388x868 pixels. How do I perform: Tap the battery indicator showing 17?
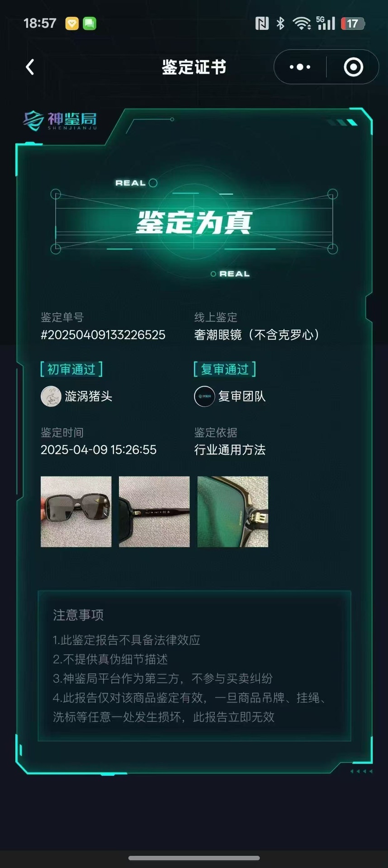pyautogui.click(x=353, y=24)
